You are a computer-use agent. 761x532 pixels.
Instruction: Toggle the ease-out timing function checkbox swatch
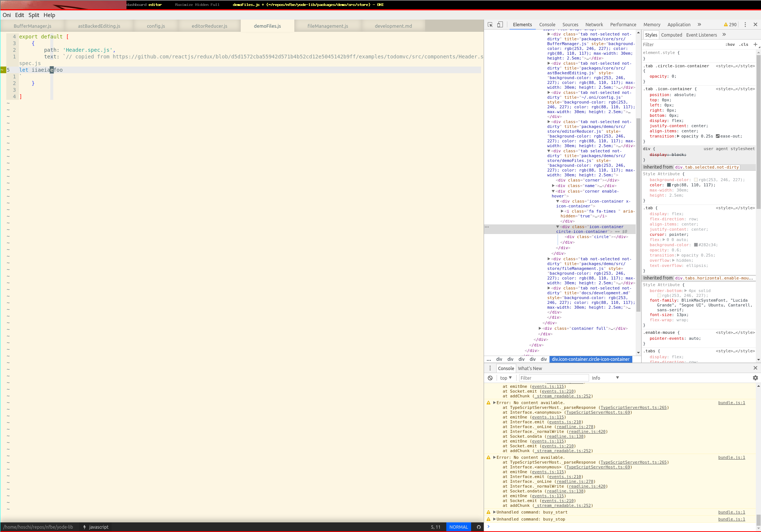point(718,136)
